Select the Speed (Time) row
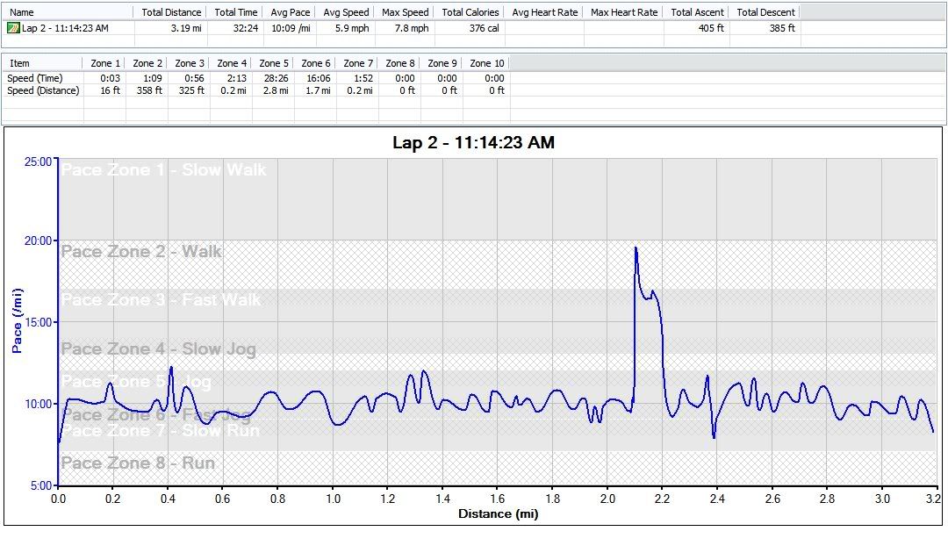 (35, 78)
